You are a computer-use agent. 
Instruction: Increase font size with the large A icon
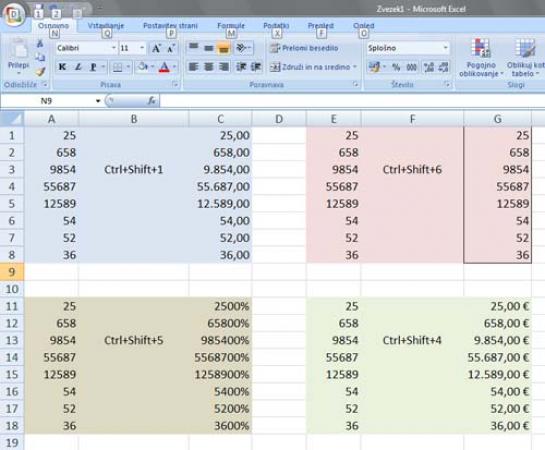point(156,48)
